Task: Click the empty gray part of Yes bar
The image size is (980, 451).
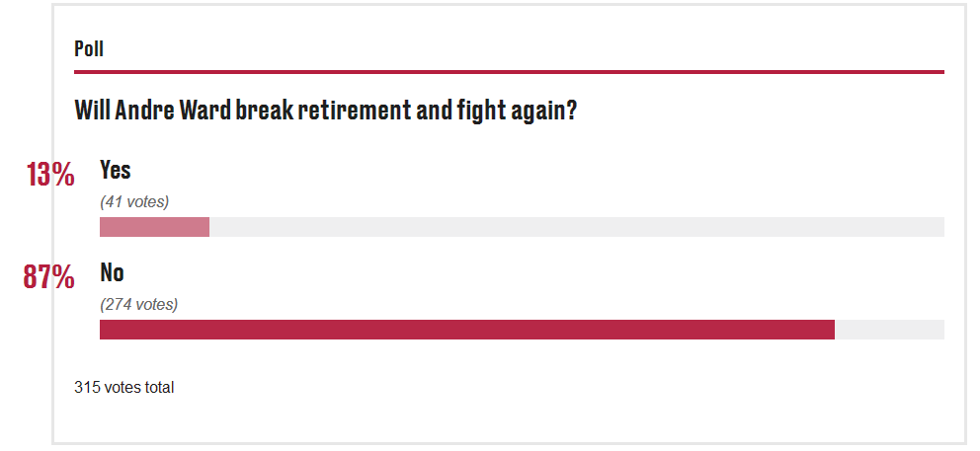Action: click(577, 227)
